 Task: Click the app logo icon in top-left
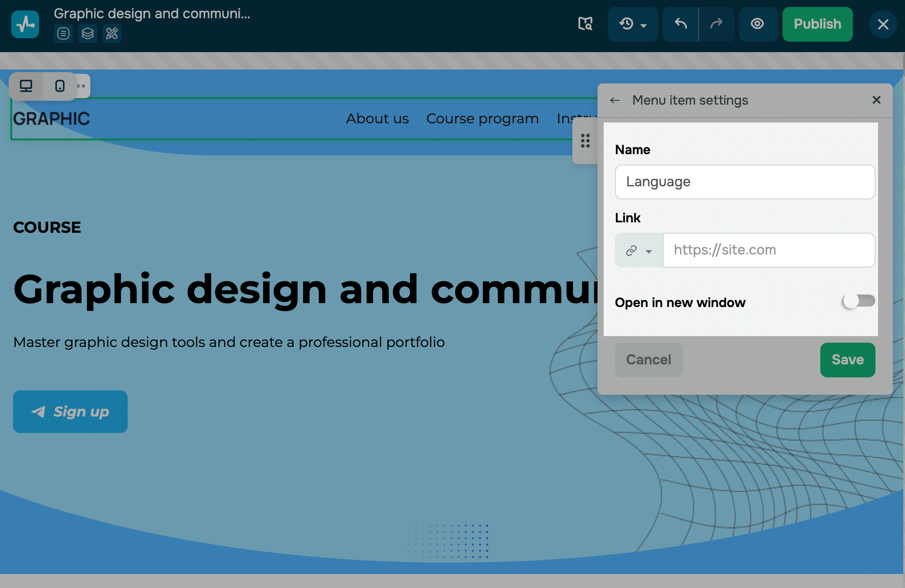(25, 24)
